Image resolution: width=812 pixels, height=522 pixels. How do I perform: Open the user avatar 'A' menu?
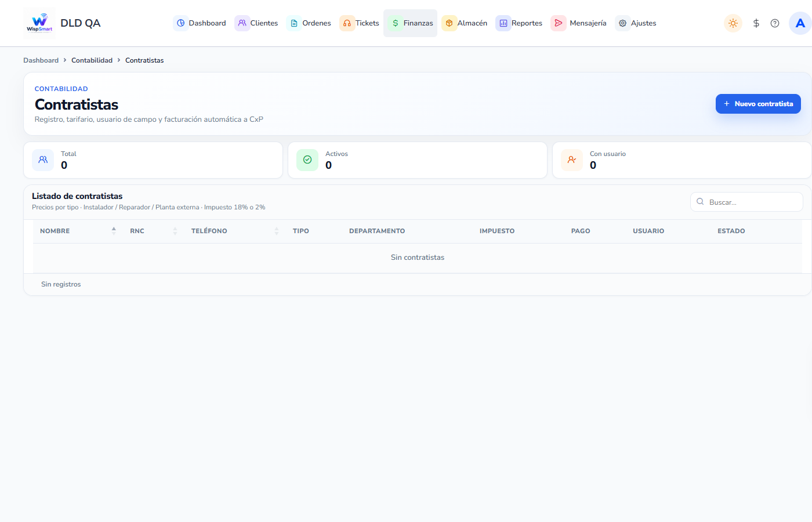pyautogui.click(x=800, y=23)
